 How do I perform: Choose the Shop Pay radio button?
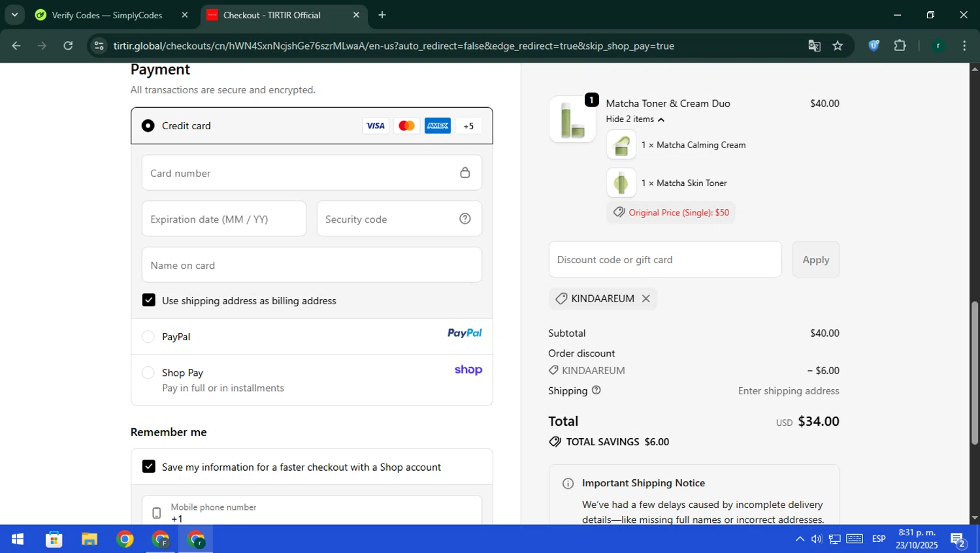148,372
